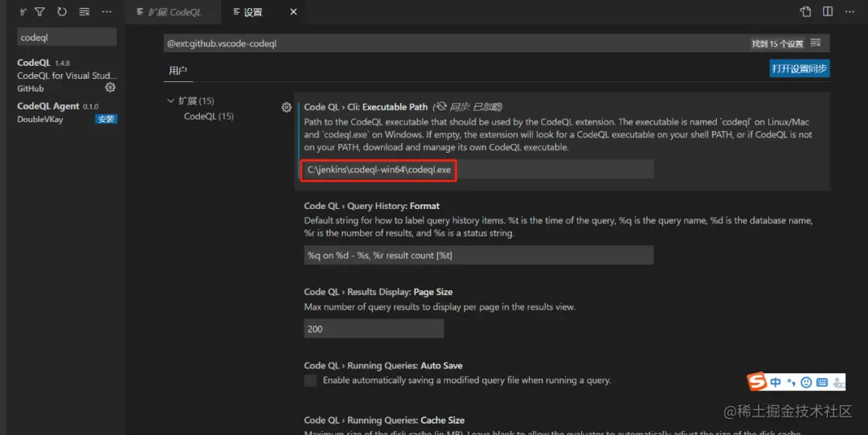The width and height of the screenshot is (868, 435).
Task: Click 打开设置同步 button
Action: click(x=799, y=68)
